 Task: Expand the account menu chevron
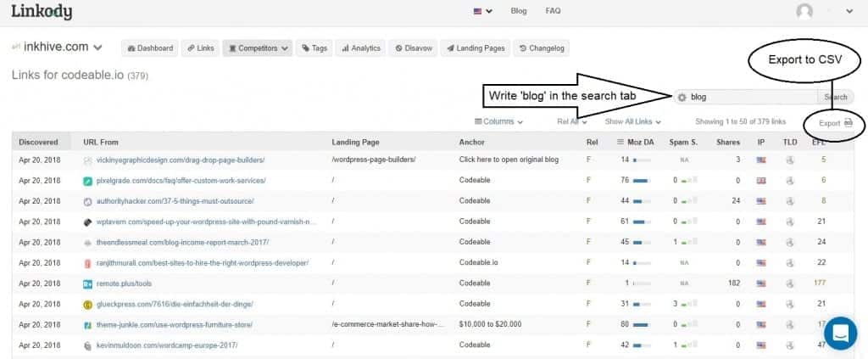(x=849, y=11)
